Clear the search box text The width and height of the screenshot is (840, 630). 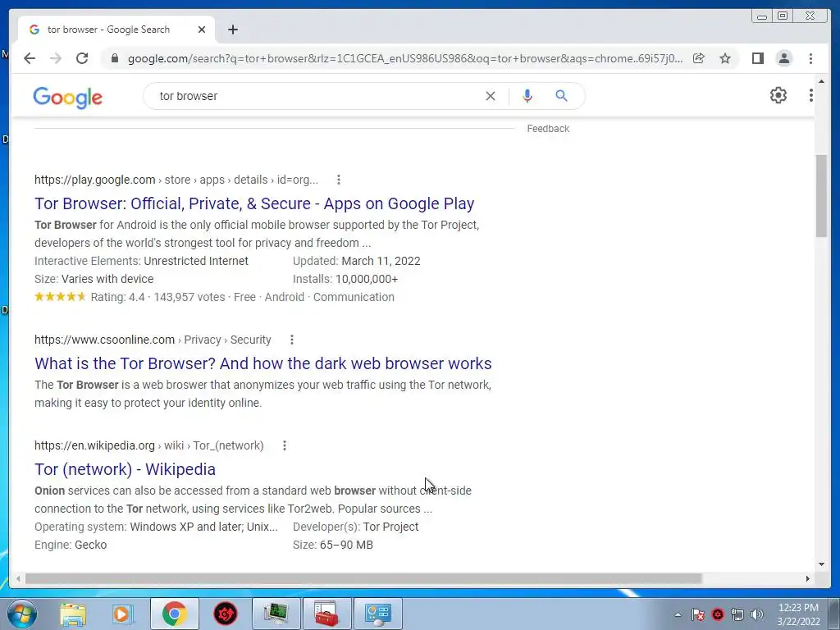click(491, 96)
